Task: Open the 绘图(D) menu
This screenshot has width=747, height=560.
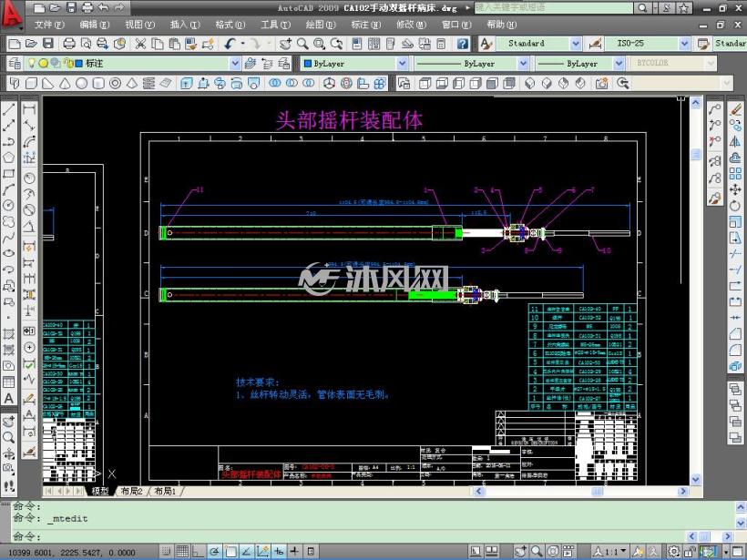Action: coord(321,25)
